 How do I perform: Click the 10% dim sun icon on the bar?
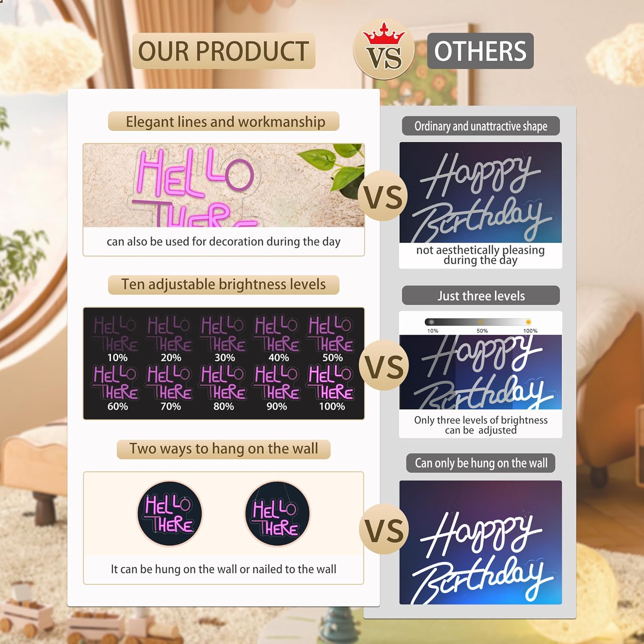coord(431,322)
